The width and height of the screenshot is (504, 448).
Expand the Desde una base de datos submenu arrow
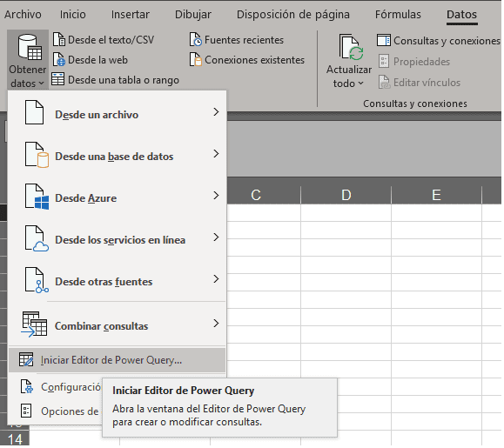217,154
